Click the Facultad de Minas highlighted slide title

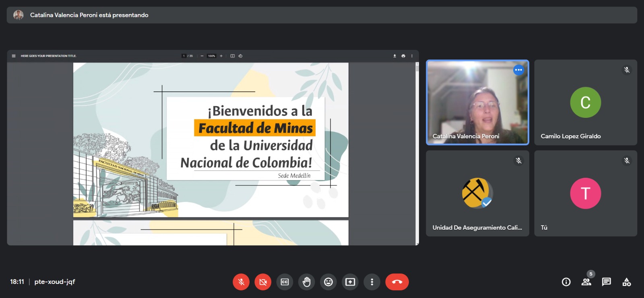(x=255, y=128)
